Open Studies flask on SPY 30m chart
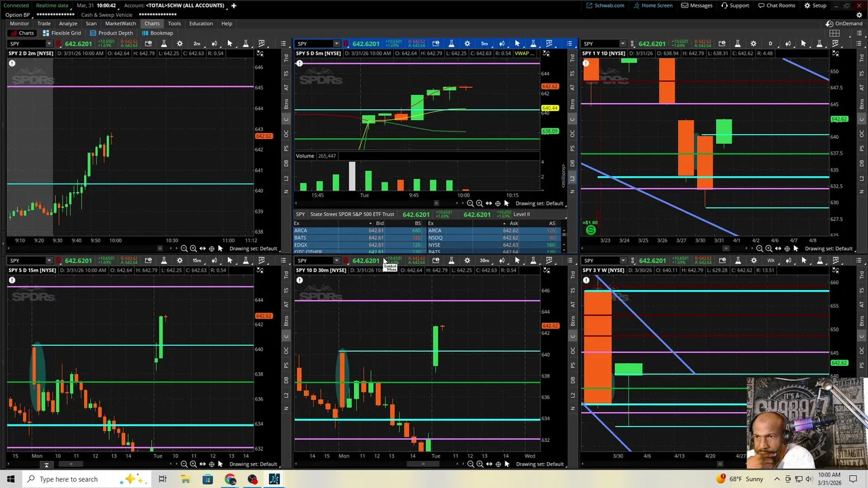The height and width of the screenshot is (488, 868). click(451, 260)
